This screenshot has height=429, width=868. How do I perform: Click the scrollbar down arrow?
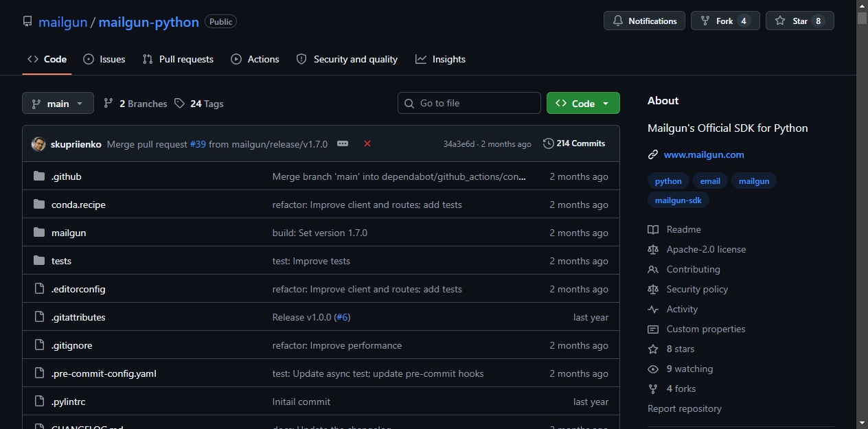[862, 423]
